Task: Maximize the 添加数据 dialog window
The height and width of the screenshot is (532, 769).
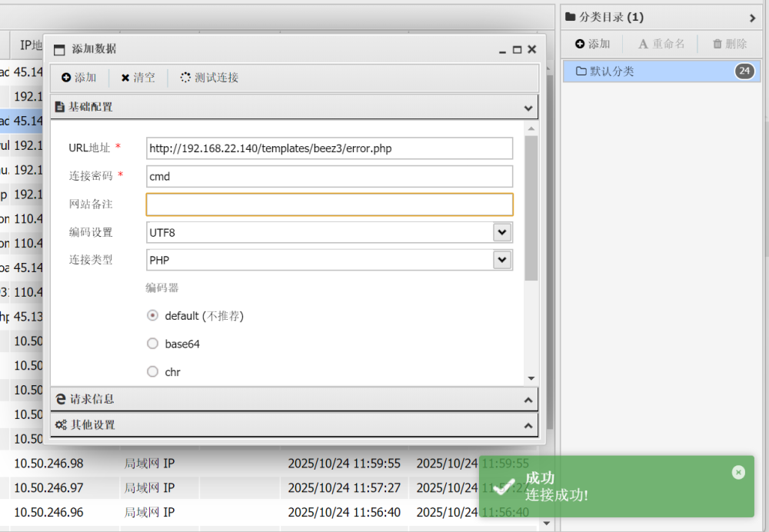Action: tap(517, 49)
